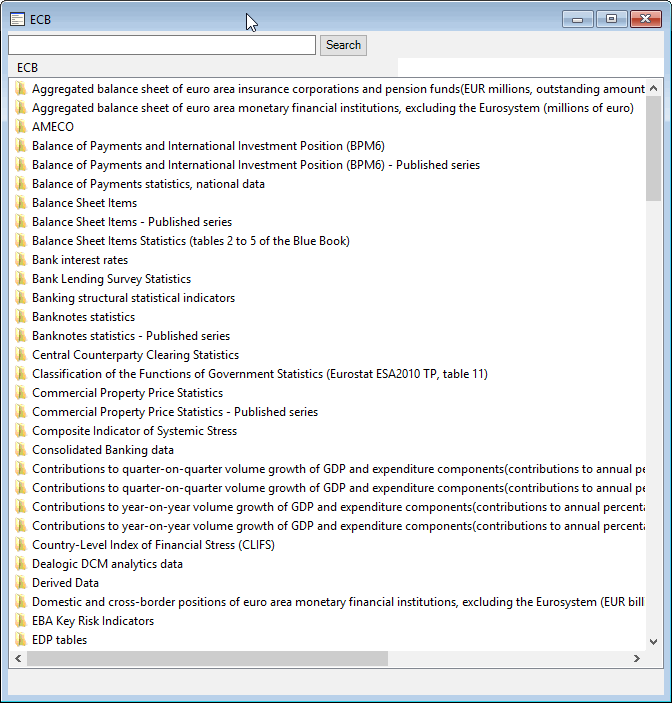The height and width of the screenshot is (703, 672).
Task: Click the horizontal scrollbar thumb
Action: (207, 658)
